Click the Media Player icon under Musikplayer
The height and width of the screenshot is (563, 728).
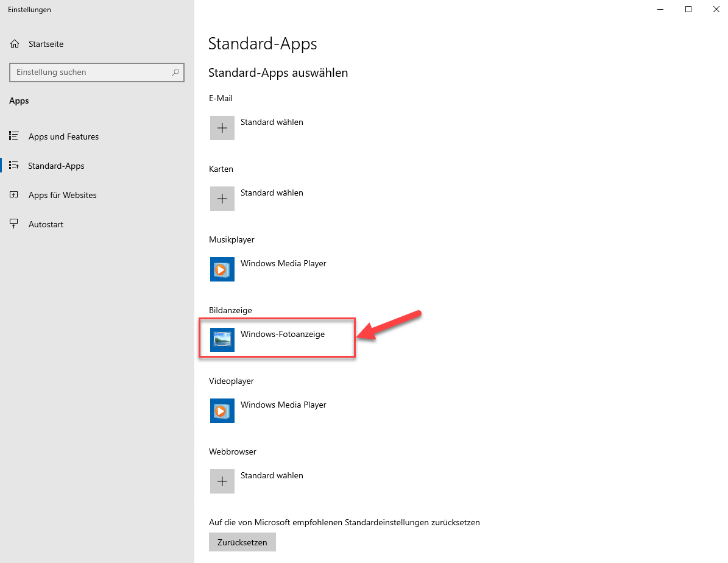(222, 269)
